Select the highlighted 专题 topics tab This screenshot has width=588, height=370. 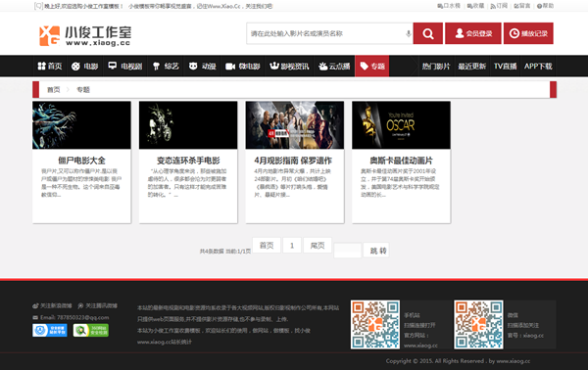(372, 67)
